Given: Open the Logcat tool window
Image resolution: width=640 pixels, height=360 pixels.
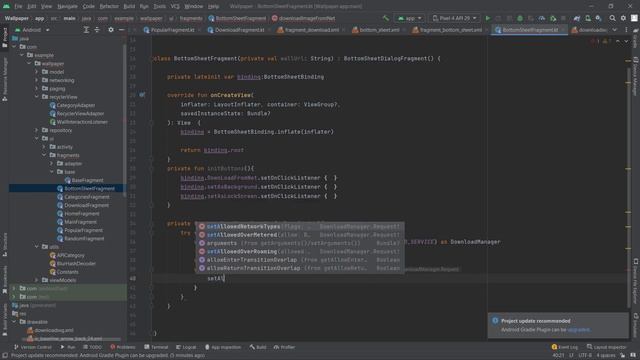Looking at the screenshot, I should pos(186,347).
